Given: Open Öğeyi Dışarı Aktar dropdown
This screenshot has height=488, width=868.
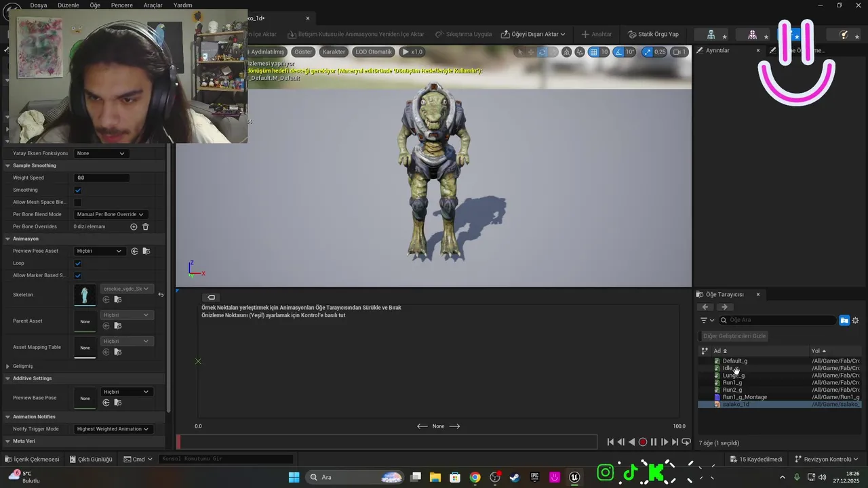Looking at the screenshot, I should coord(533,34).
